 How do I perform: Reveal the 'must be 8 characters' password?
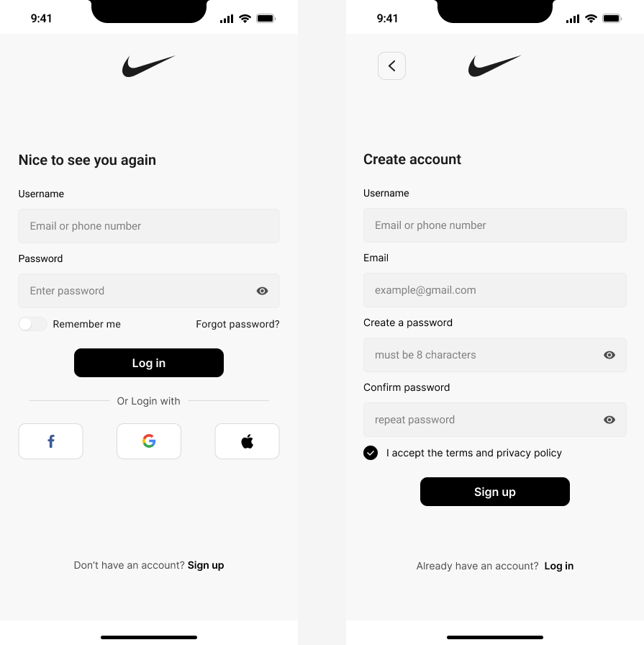[x=609, y=355]
